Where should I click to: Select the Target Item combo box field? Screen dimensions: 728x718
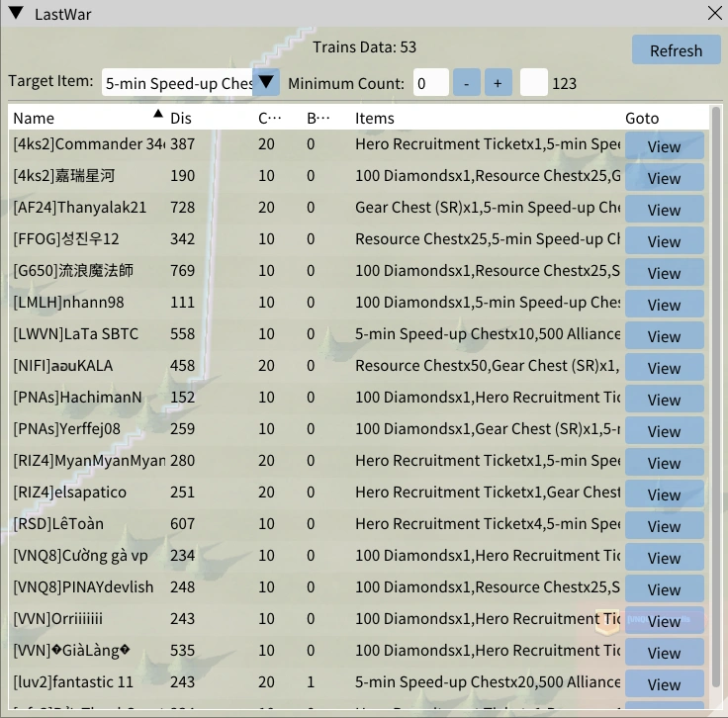(x=178, y=83)
